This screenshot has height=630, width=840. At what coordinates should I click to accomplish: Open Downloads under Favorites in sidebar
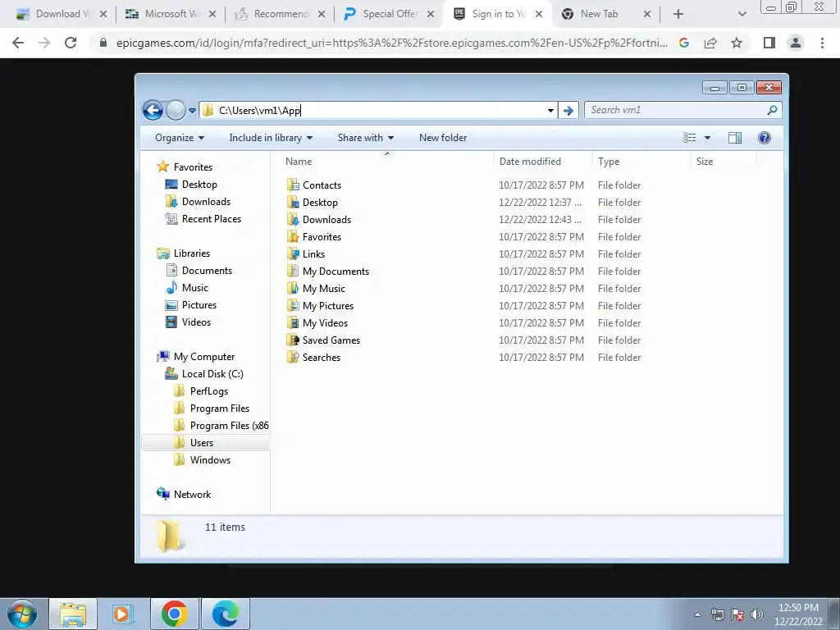(206, 202)
